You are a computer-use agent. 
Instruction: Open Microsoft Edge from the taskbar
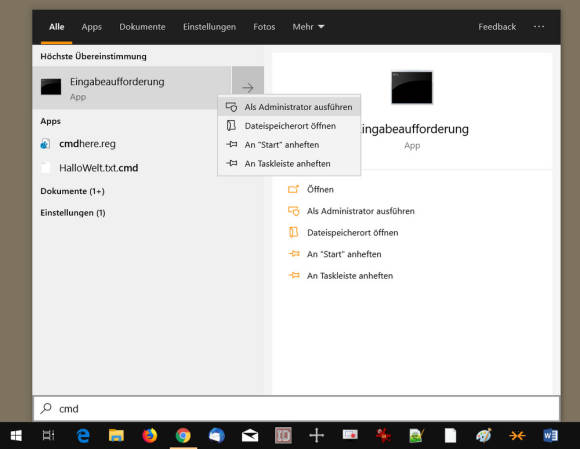pos(83,435)
